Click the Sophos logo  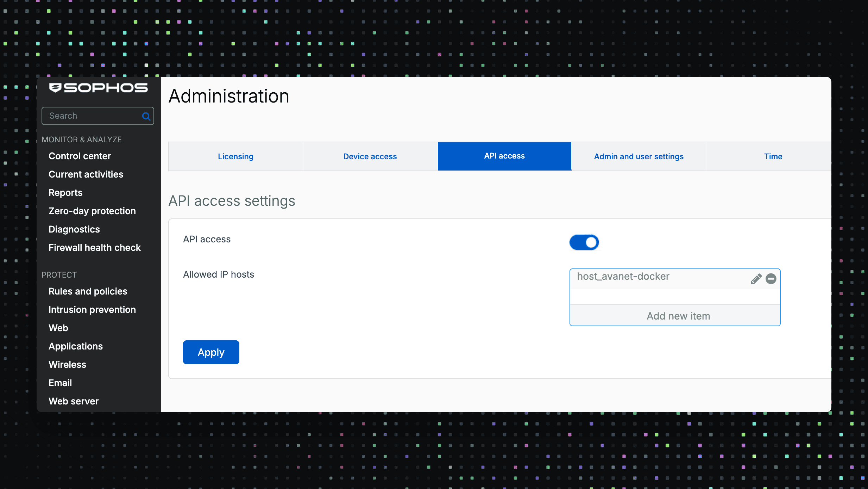coord(98,88)
